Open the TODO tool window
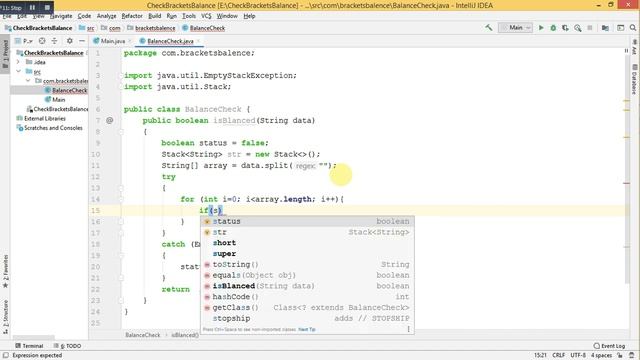Screen dimensions: 640x360 coord(67,346)
